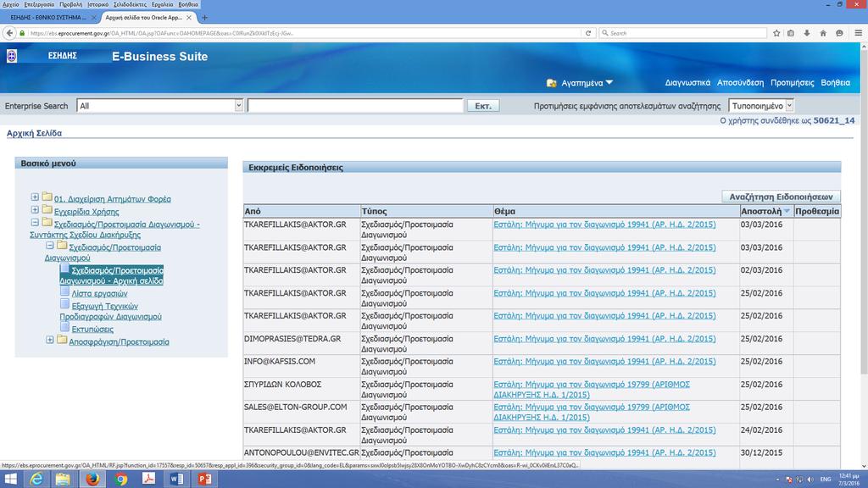Open the Προτιμήσεις link
This screenshot has height=488, width=868.
[x=793, y=82]
